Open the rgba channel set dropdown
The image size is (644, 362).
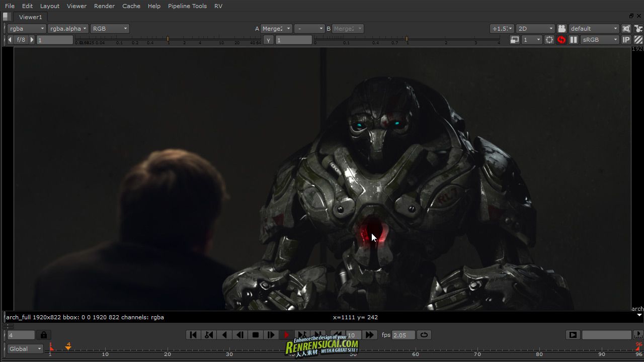pos(27,29)
